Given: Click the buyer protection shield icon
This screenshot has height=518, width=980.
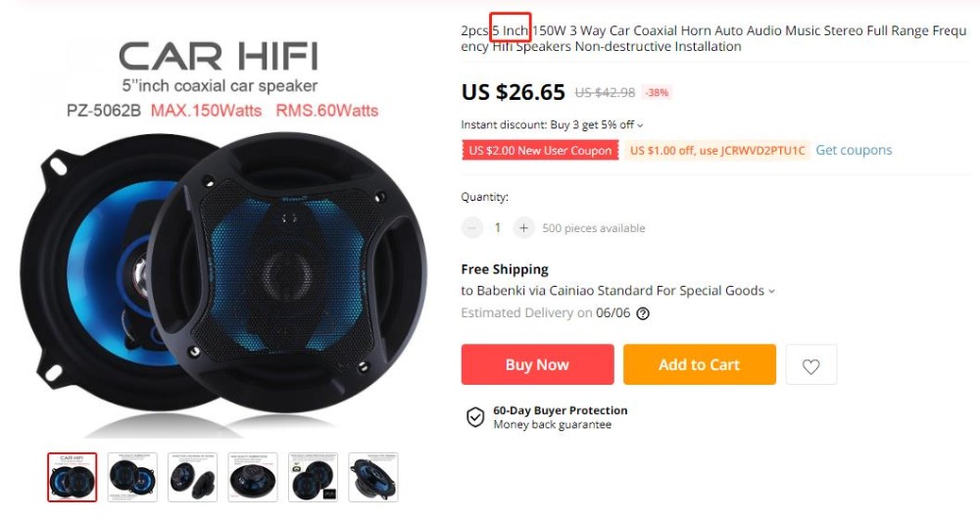Looking at the screenshot, I should click(475, 417).
